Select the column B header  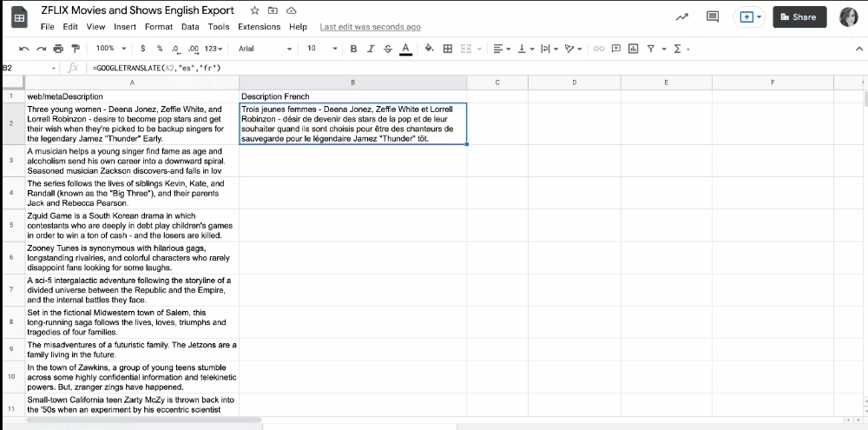(353, 83)
